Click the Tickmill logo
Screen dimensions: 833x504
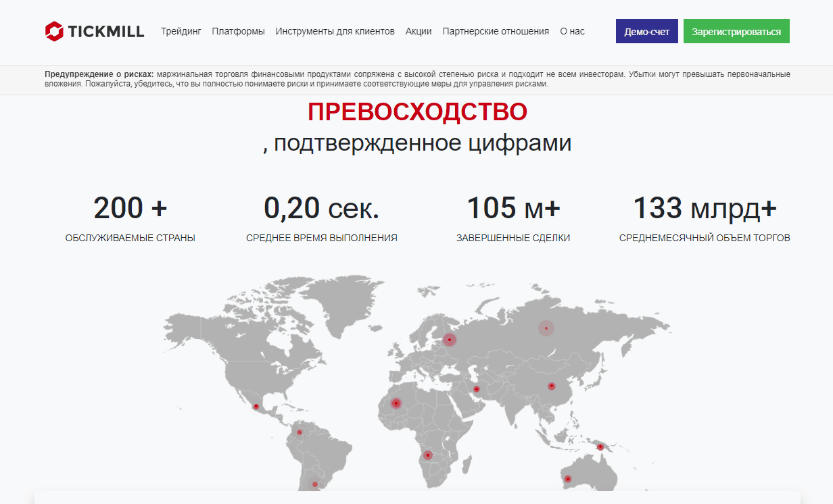pyautogui.click(x=95, y=31)
